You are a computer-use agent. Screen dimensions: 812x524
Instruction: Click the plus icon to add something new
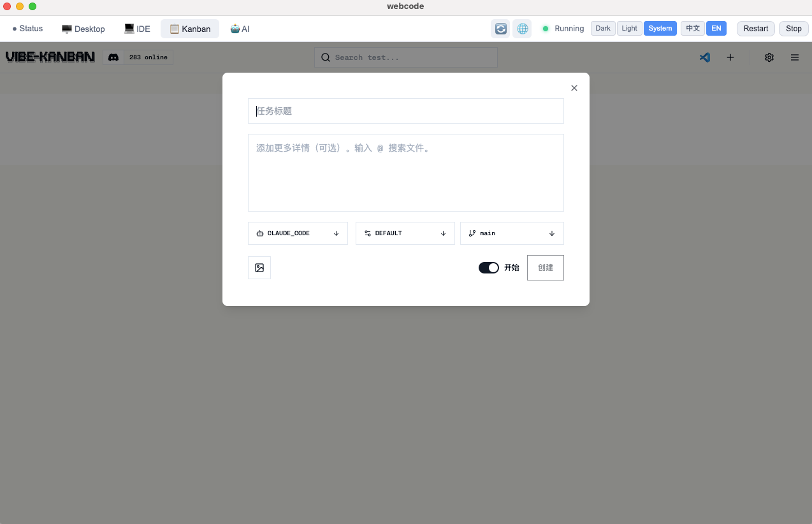click(730, 57)
